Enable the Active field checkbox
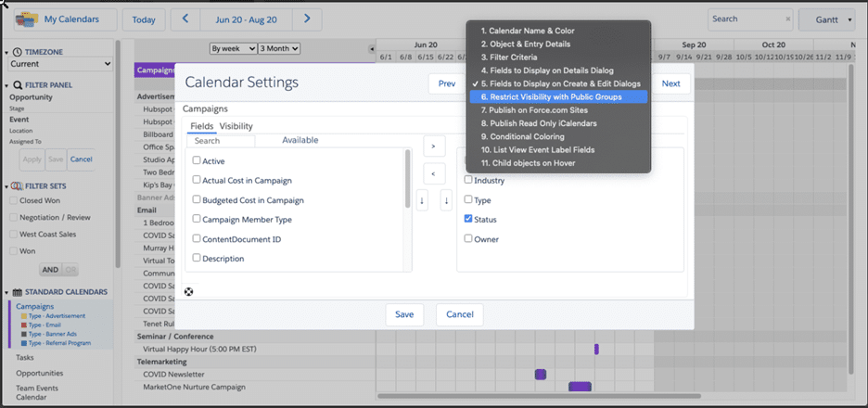This screenshot has height=408, width=868. pyautogui.click(x=197, y=160)
